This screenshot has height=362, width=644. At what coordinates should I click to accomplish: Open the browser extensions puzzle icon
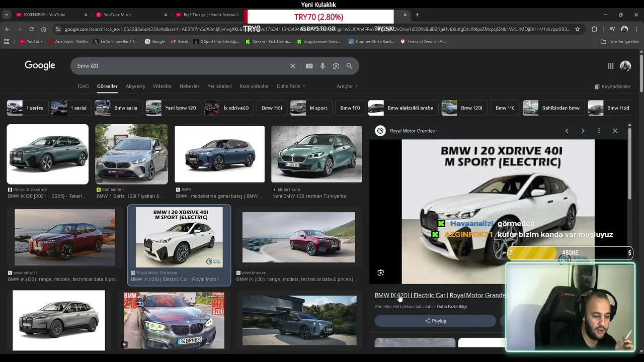click(594, 29)
